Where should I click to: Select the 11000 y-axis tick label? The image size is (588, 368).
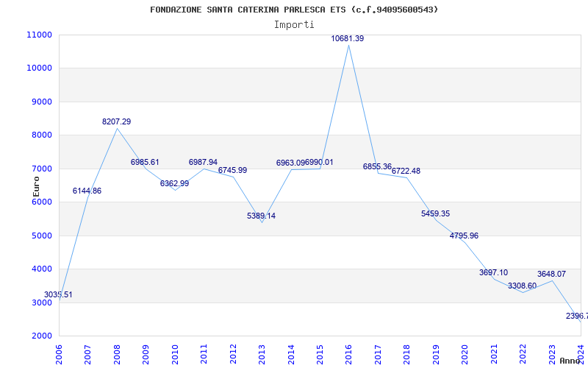click(39, 35)
